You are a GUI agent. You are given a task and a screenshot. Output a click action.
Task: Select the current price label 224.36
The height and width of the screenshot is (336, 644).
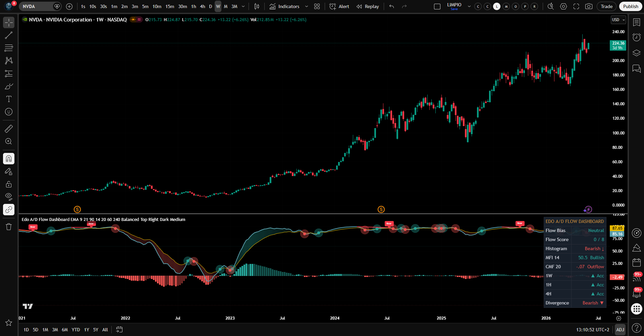pos(618,45)
